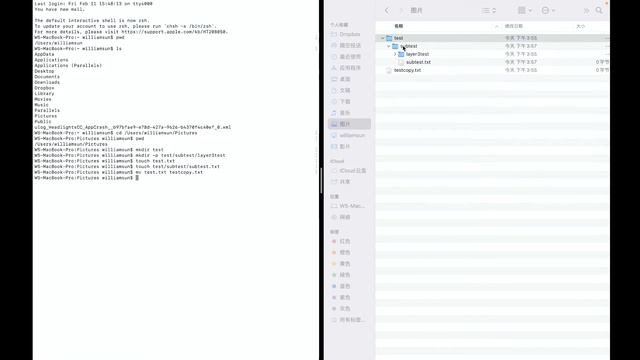The height and width of the screenshot is (360, 640).
Task: Select the subtest folder row
Action: pyautogui.click(x=493, y=46)
